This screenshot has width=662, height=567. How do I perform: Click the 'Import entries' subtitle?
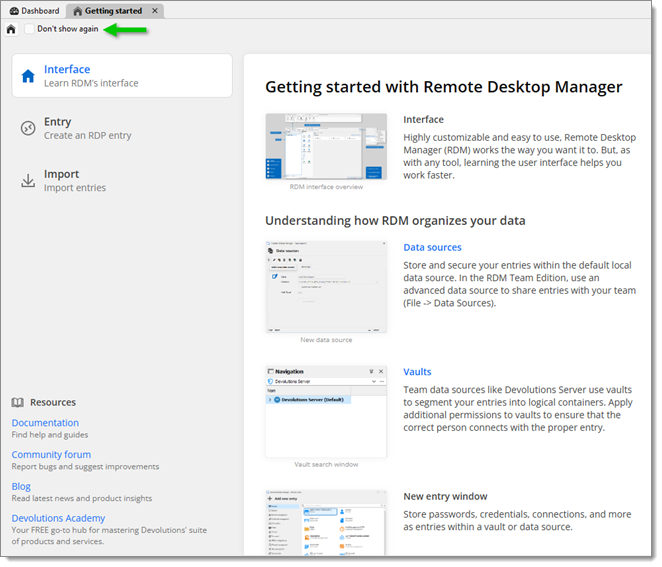75,188
